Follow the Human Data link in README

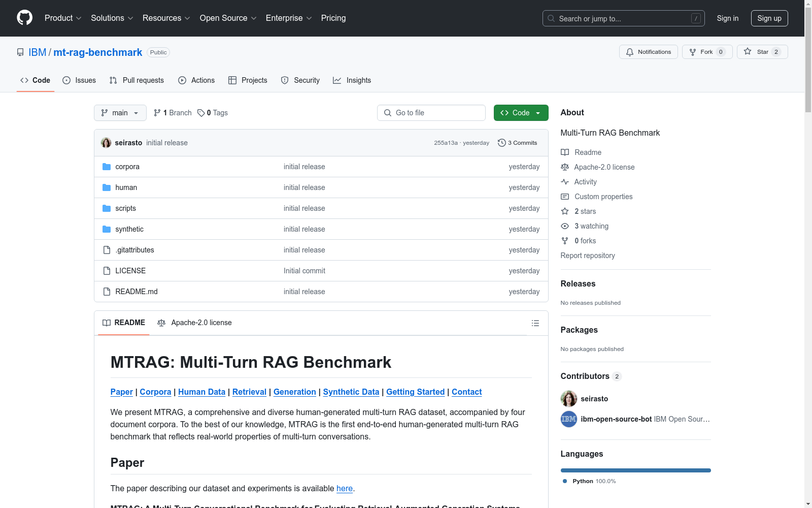point(201,392)
